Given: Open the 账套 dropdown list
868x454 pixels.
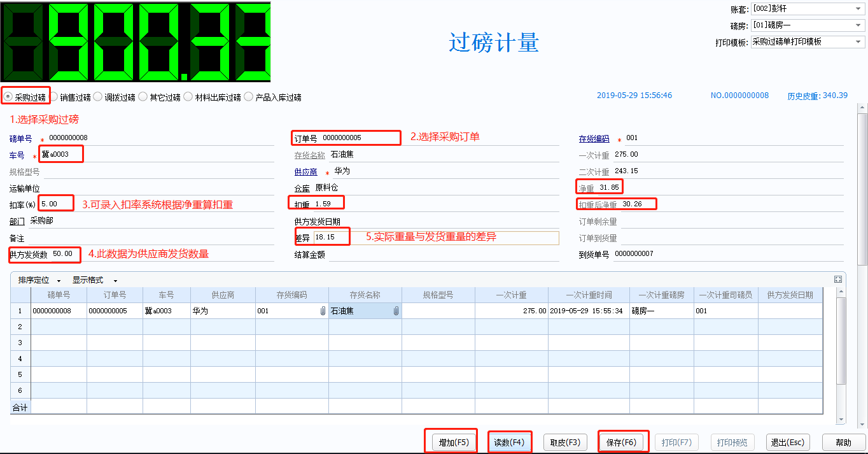Looking at the screenshot, I should pyautogui.click(x=858, y=9).
